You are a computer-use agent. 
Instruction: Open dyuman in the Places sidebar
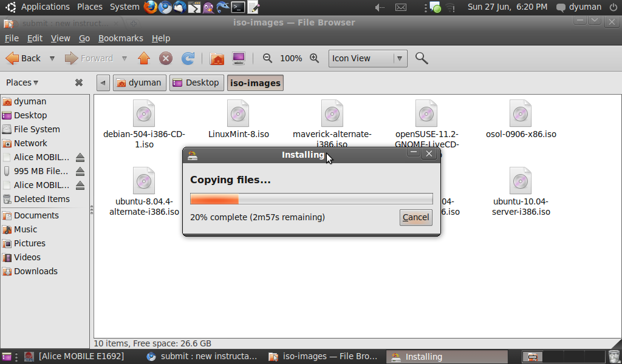click(45, 101)
